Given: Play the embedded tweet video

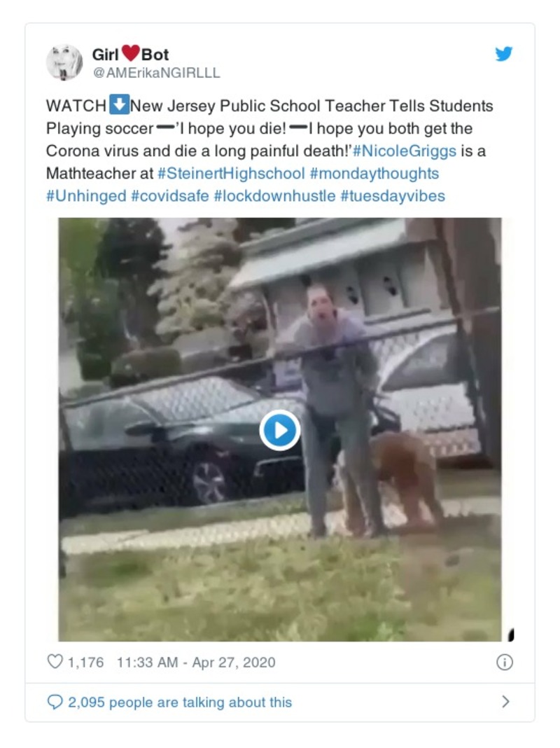Looking at the screenshot, I should [280, 430].
